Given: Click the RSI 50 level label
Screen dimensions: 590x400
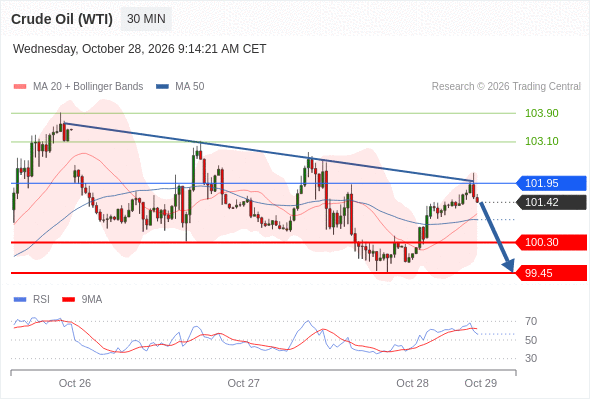Looking at the screenshot, I should click(531, 340).
